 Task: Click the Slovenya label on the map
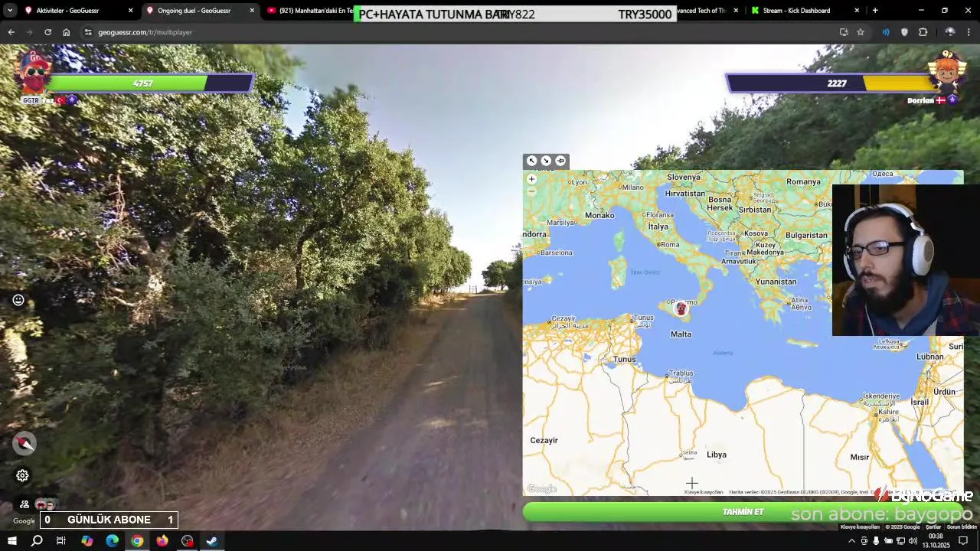684,177
